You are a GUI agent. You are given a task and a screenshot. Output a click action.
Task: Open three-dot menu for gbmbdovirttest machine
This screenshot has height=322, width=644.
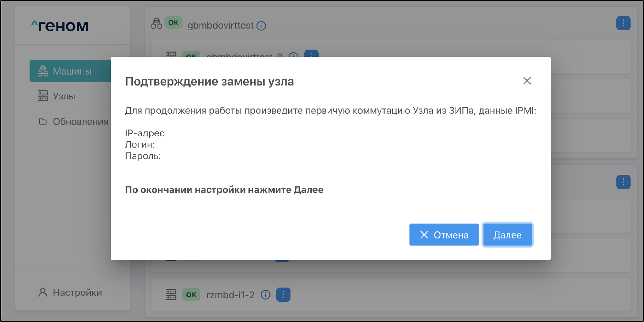click(x=623, y=23)
